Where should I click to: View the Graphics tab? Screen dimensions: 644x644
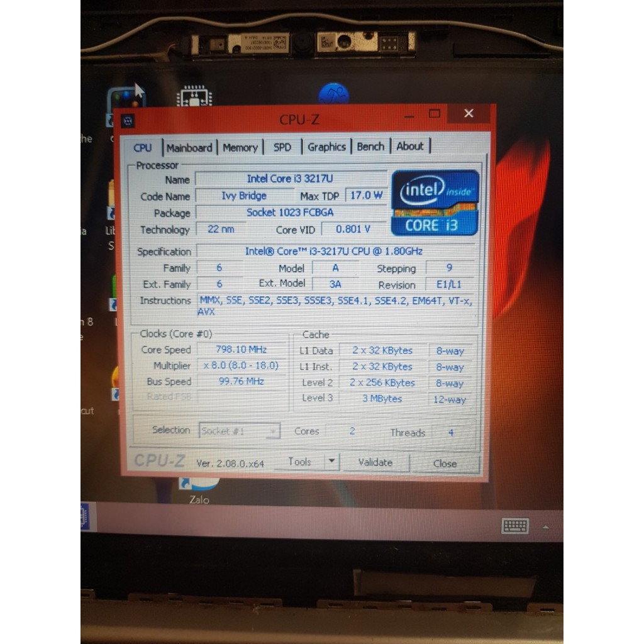(326, 147)
